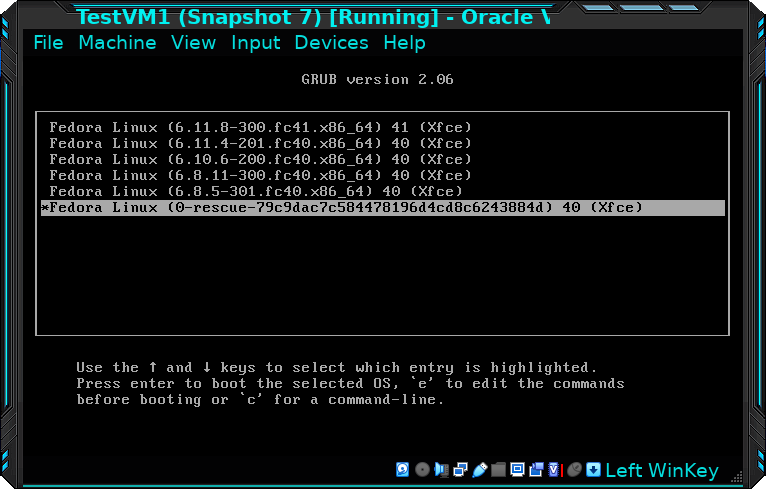Open the display monitor status icon
This screenshot has height=489, width=766.
coord(517,469)
